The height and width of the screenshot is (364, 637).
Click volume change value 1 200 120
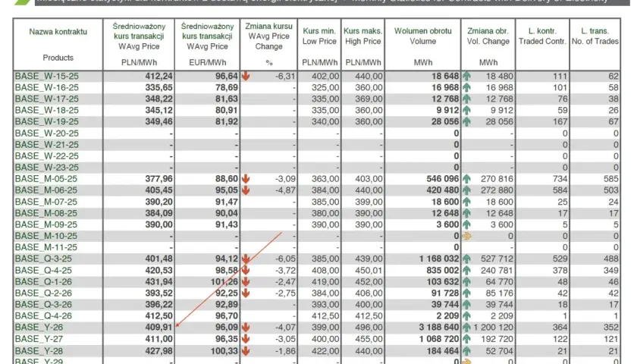tap(493, 327)
